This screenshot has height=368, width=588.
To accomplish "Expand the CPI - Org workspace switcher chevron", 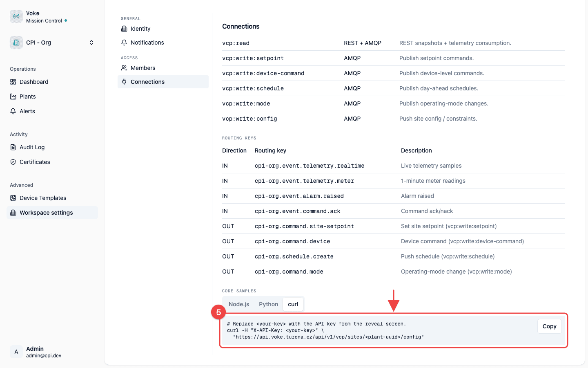I will [91, 43].
